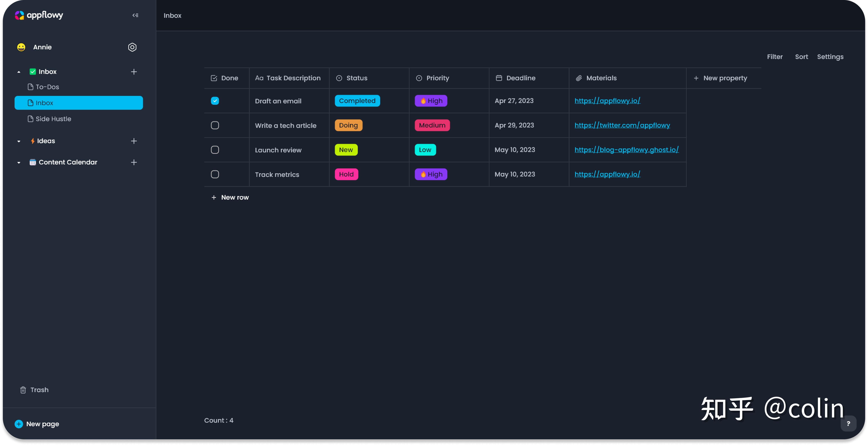Screen dimensions: 868x445
Task: Check Done for Write a tech article
Action: 215,125
